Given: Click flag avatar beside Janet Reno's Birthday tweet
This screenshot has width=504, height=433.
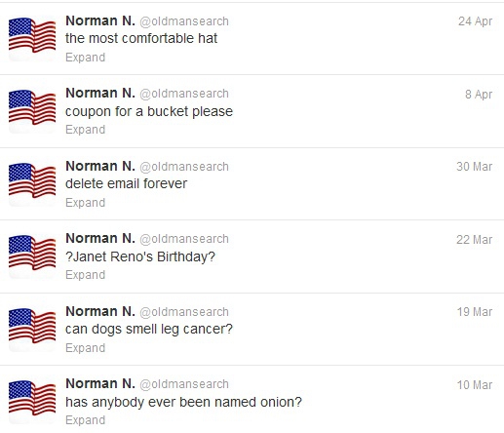Looking at the screenshot, I should [x=32, y=256].
